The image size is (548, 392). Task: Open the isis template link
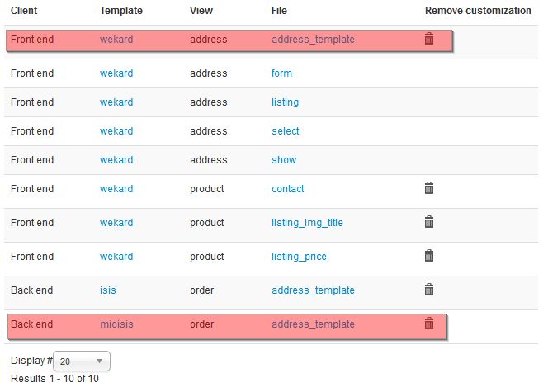107,290
